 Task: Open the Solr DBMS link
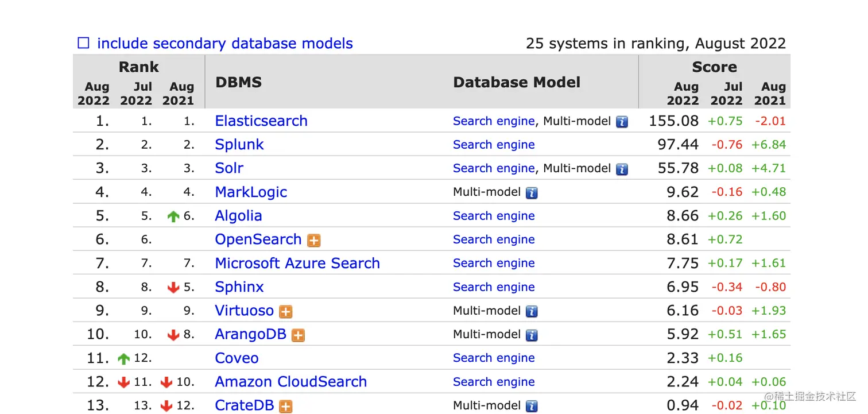[229, 168]
